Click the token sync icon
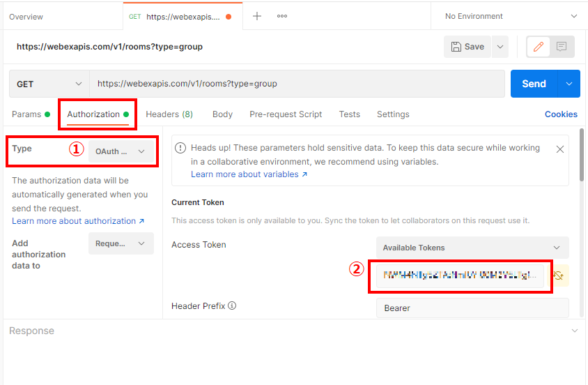This screenshot has height=385, width=588. coord(559,276)
